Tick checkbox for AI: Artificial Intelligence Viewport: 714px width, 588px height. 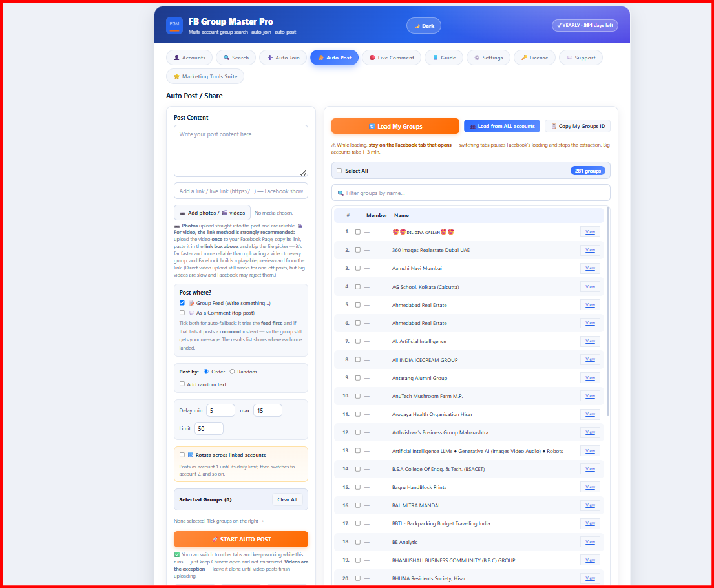click(x=358, y=341)
